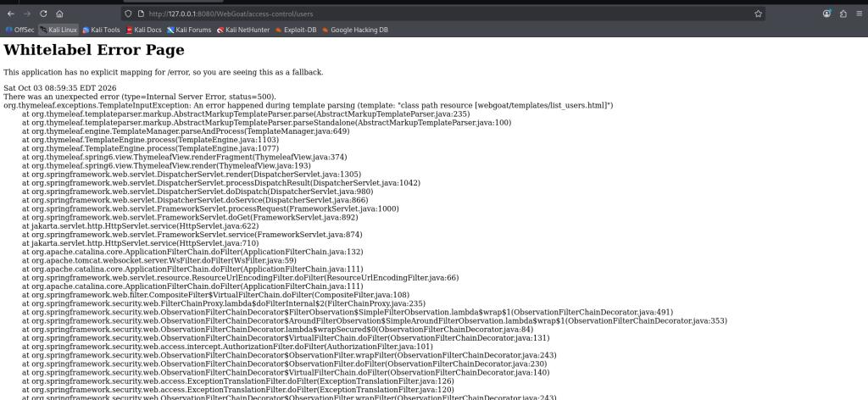Click the TemplateInputException error line
868x400 pixels.
(x=309, y=105)
